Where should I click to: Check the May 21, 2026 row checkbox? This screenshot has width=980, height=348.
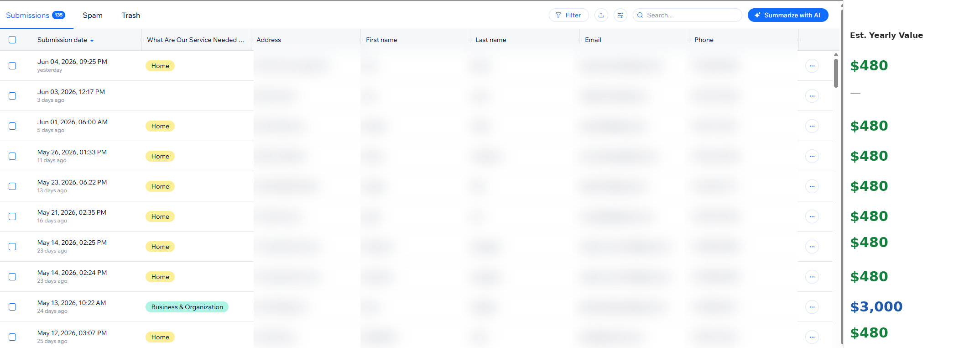point(12,216)
